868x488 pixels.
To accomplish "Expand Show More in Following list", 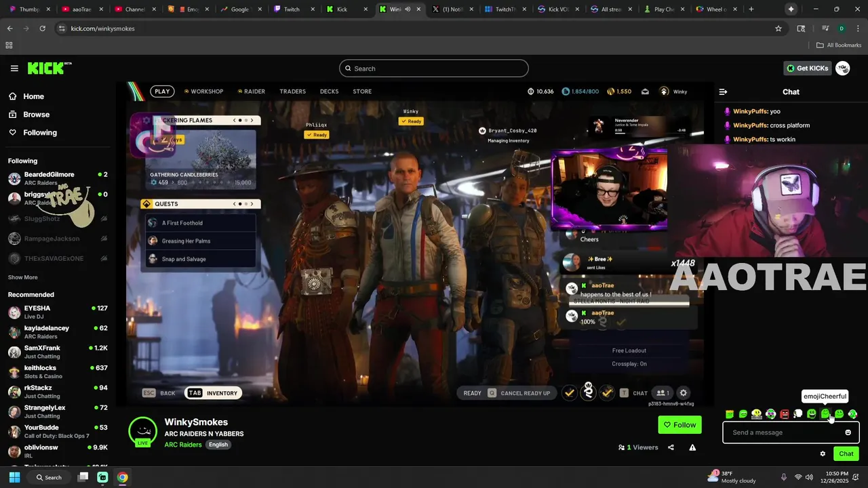I will tap(22, 277).
